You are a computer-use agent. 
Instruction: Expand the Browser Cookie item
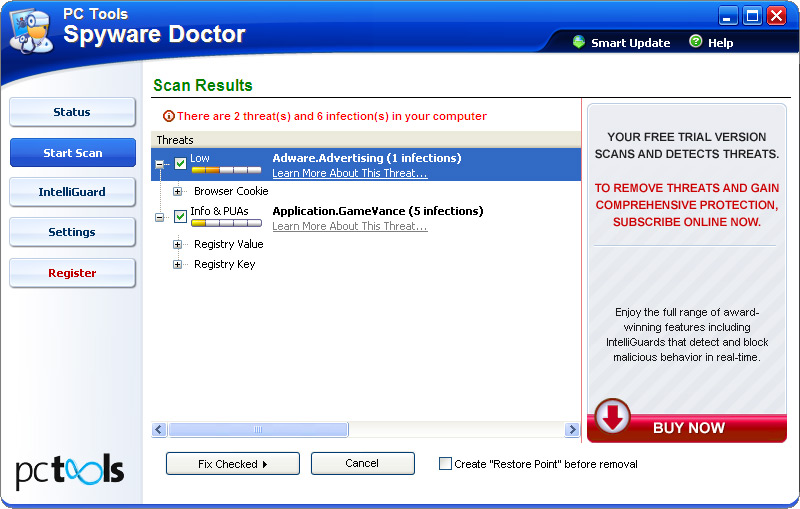click(x=177, y=192)
